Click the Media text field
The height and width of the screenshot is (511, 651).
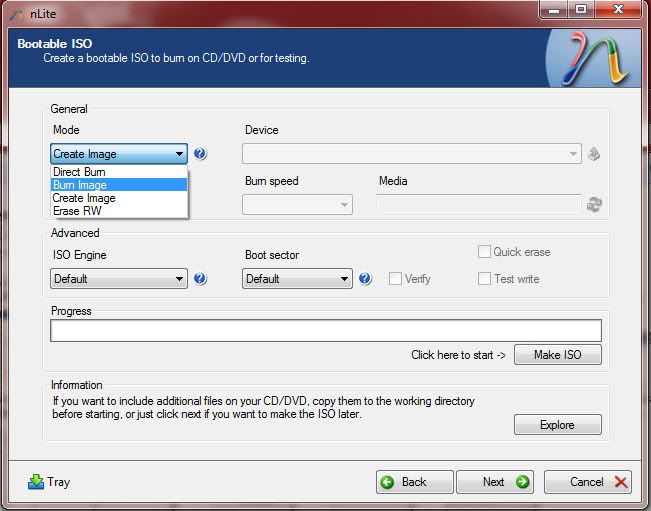479,204
